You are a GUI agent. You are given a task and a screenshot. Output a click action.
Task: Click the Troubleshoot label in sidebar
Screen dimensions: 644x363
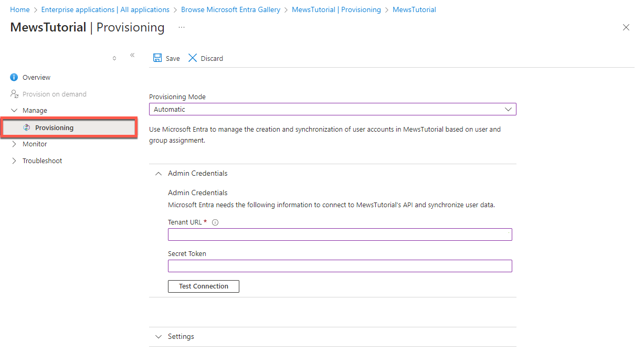tap(43, 161)
